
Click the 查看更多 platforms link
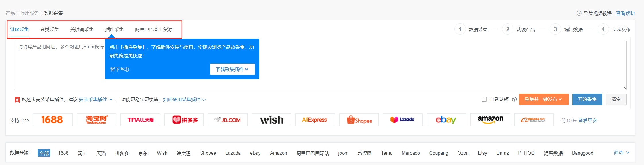point(588,120)
